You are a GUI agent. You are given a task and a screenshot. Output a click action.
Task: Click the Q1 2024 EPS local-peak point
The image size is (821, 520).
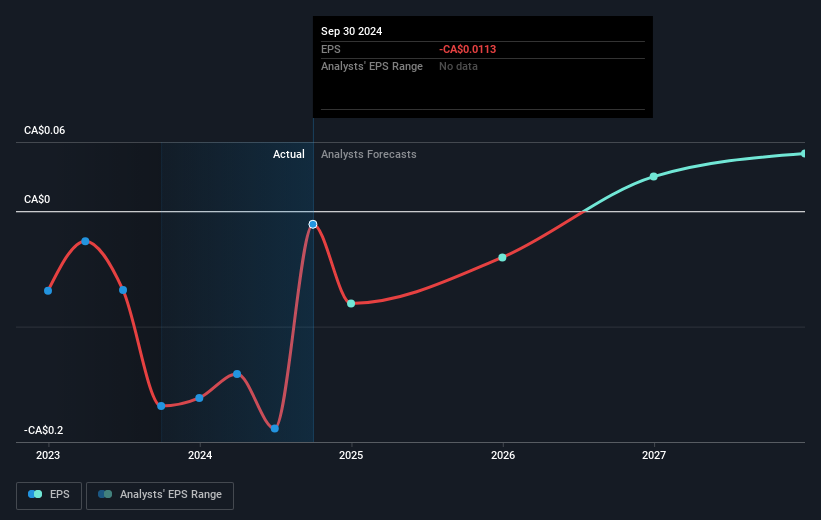coord(237,374)
